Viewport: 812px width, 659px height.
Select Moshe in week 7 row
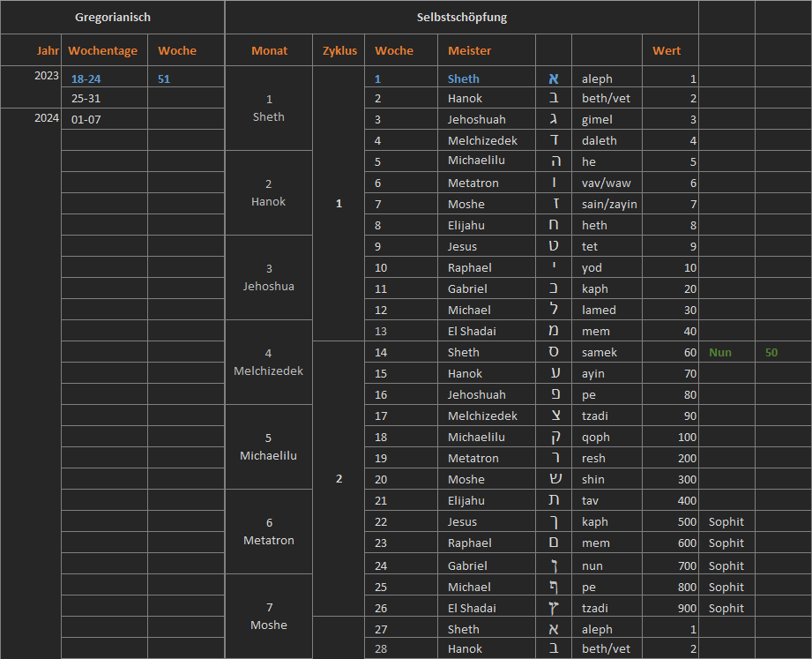pyautogui.click(x=487, y=204)
